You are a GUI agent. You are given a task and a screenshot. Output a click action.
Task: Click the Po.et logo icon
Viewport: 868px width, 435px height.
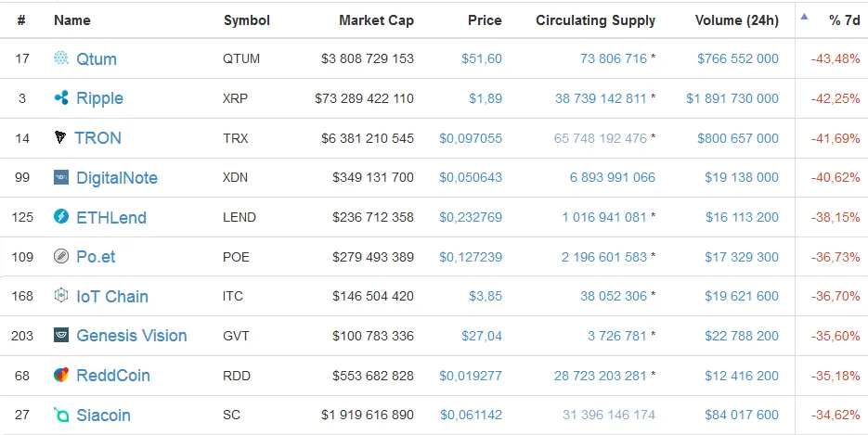pos(61,256)
